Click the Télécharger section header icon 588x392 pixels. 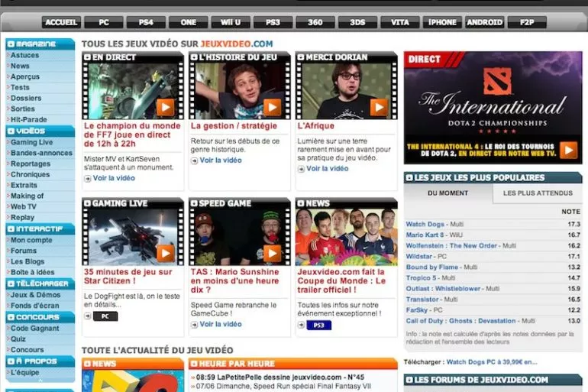coord(11,283)
